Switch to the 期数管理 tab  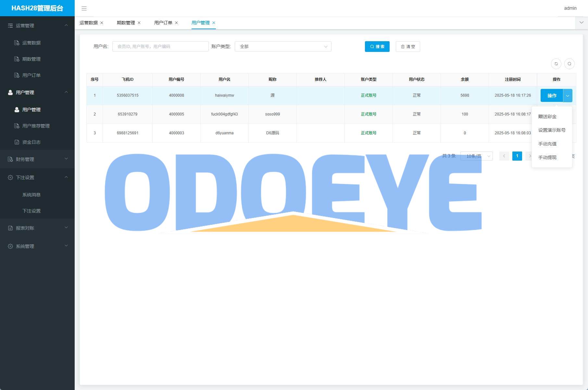point(126,23)
